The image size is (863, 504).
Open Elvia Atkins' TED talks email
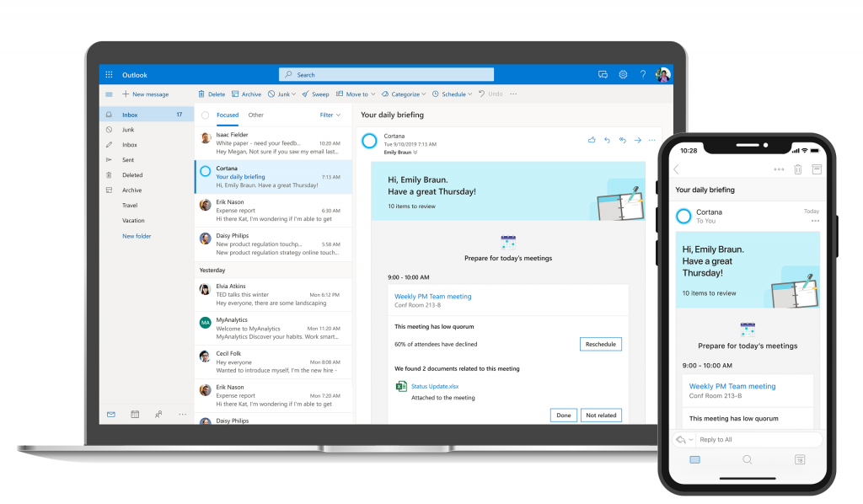click(x=274, y=294)
